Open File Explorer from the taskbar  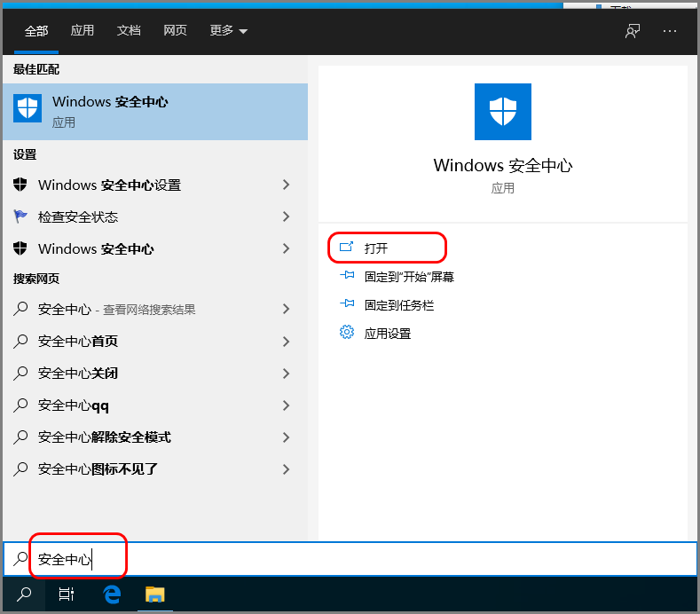(155, 594)
